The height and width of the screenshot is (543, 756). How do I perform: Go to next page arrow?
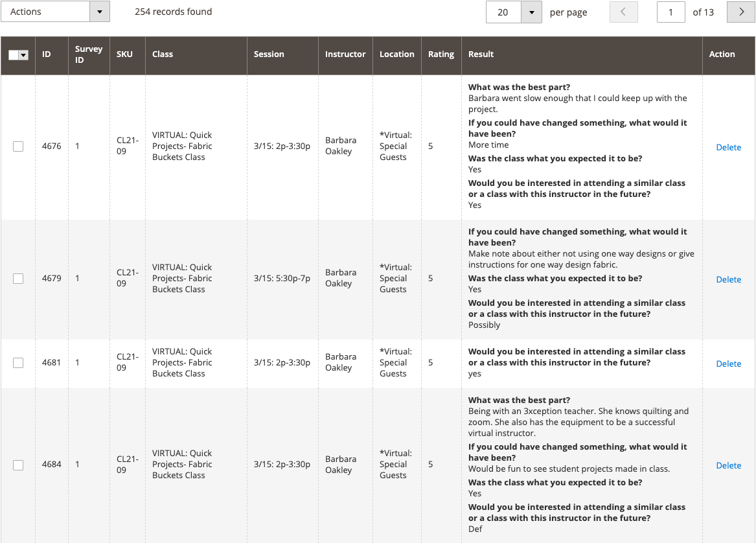coord(741,12)
